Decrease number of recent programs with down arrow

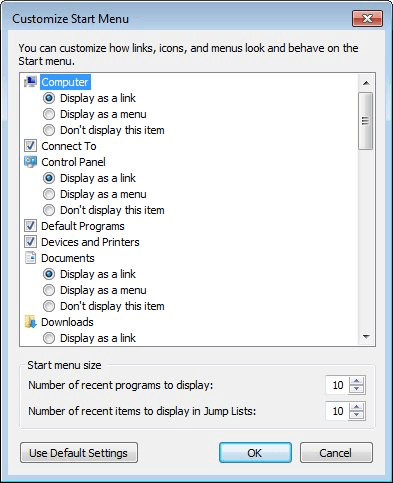tap(357, 389)
